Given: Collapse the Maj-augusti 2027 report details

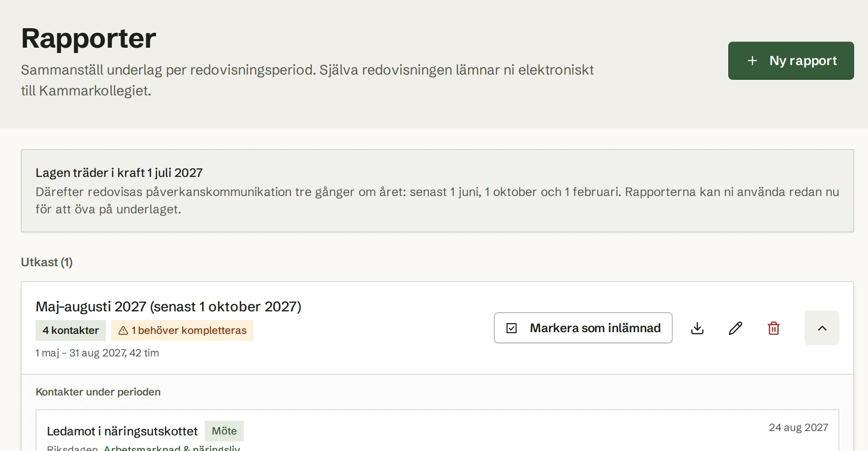Looking at the screenshot, I should [822, 328].
